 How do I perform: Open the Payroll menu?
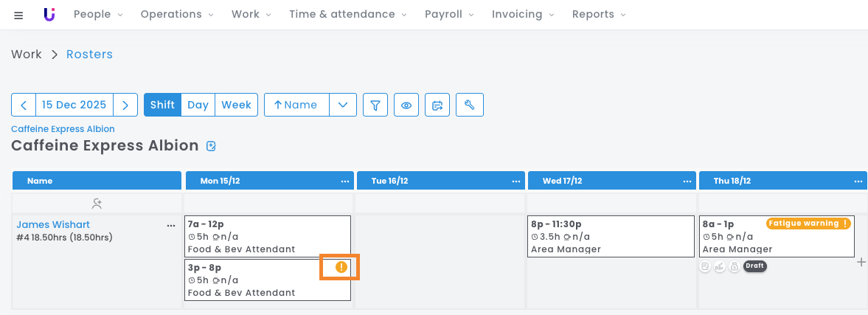pyautogui.click(x=448, y=14)
